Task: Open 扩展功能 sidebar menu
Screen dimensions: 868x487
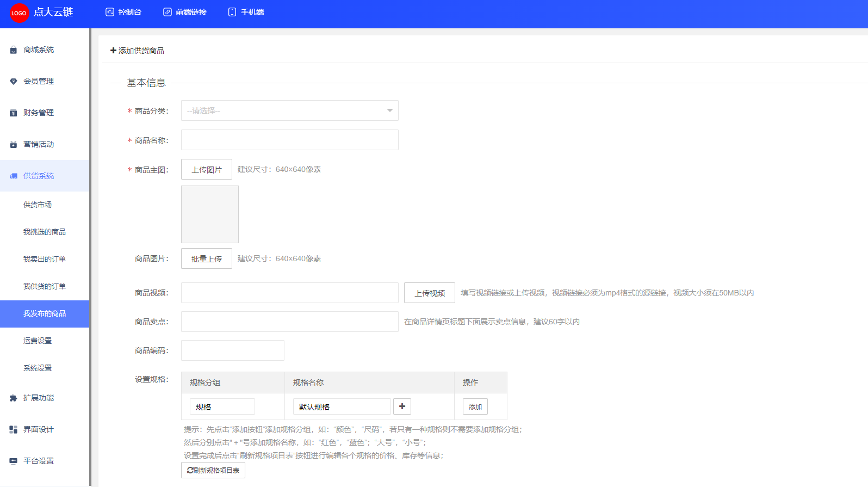Action: pos(45,398)
